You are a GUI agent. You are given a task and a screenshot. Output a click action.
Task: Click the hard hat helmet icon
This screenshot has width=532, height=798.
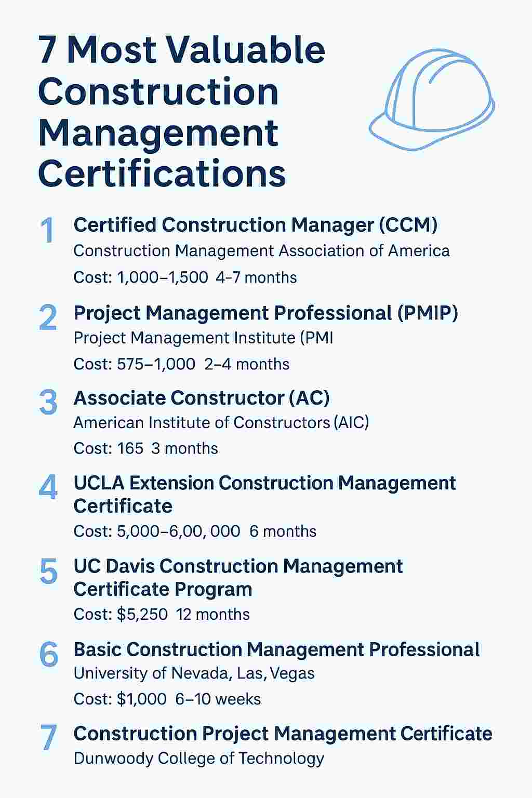(432, 99)
